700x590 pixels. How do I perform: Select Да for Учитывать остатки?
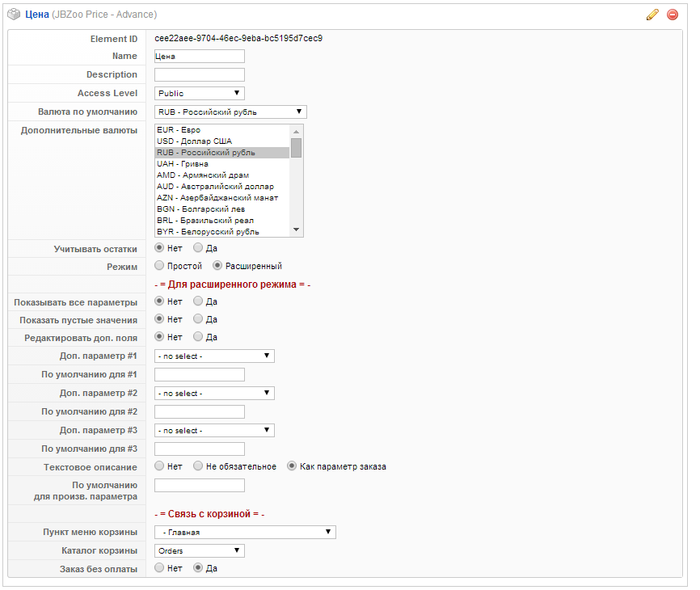pos(198,248)
